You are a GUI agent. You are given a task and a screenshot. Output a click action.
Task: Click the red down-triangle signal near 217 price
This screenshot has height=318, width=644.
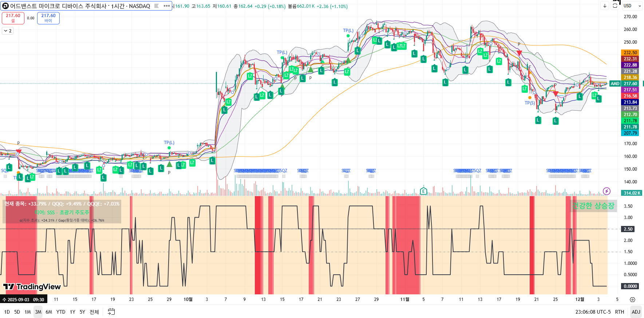[556, 94]
